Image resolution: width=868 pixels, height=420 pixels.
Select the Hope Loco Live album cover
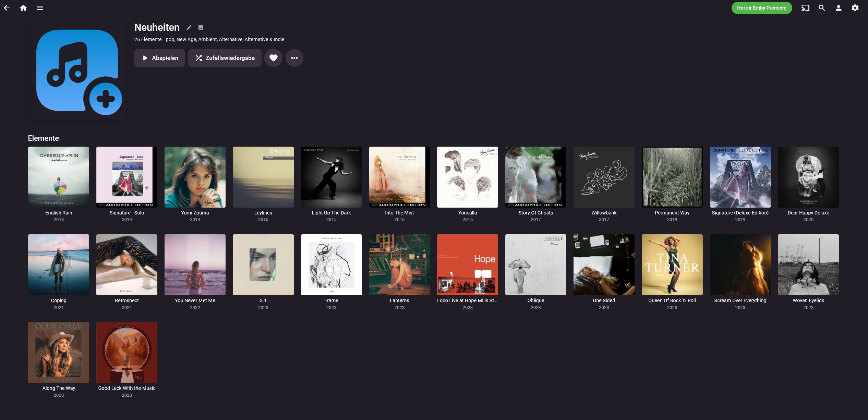coord(467,264)
